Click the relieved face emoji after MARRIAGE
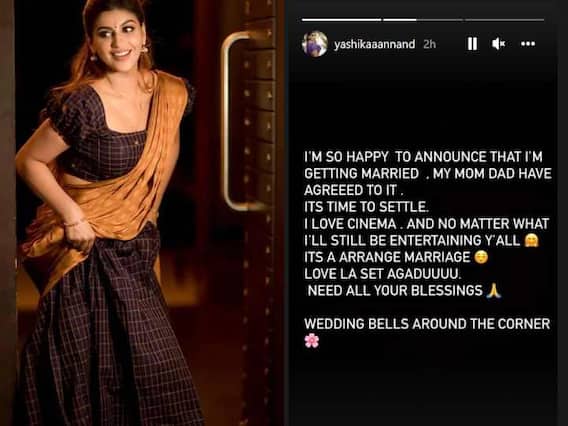The width and height of the screenshot is (568, 426). 481,257
